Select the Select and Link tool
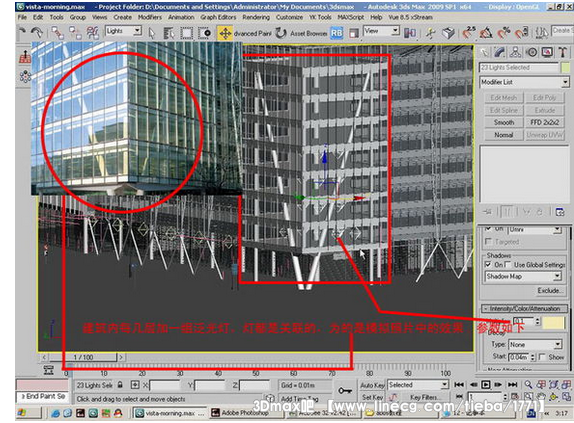 [57, 33]
